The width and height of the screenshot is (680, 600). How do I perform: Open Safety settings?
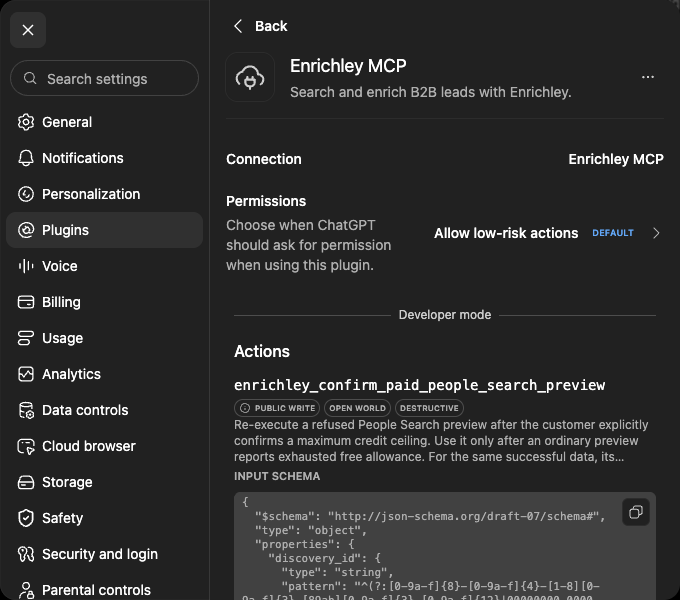point(105,518)
